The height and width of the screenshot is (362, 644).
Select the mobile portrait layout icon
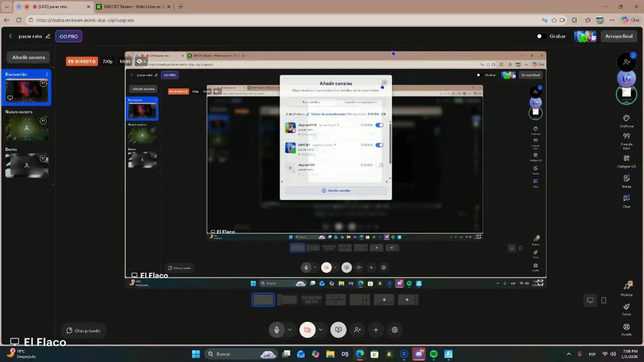pyautogui.click(x=604, y=300)
